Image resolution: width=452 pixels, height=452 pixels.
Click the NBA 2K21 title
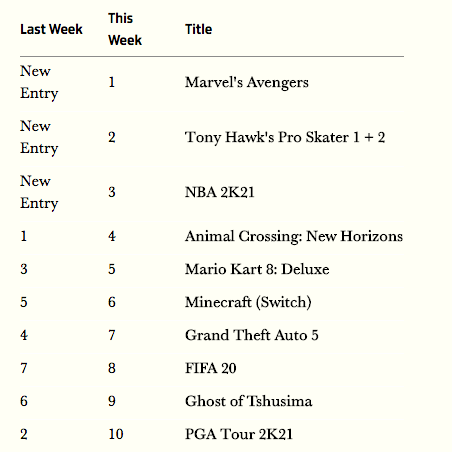pyautogui.click(x=220, y=192)
